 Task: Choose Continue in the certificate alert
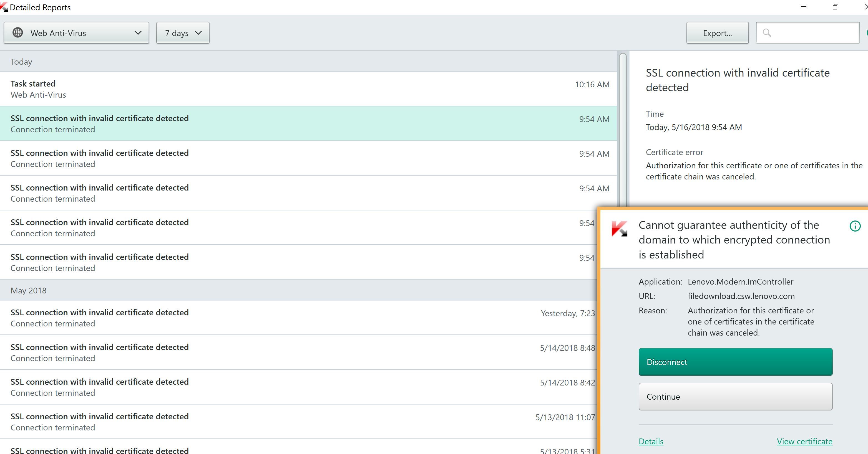point(735,396)
